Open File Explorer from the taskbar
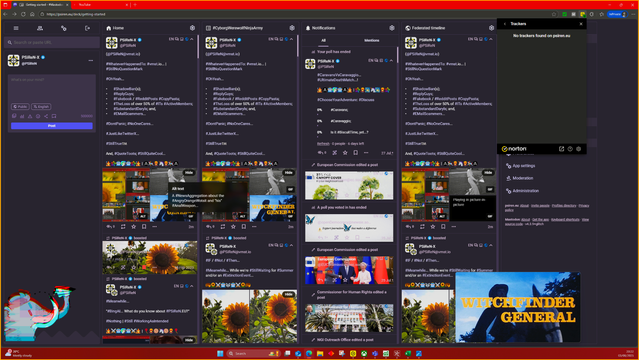This screenshot has height=360, width=639. (x=320, y=353)
